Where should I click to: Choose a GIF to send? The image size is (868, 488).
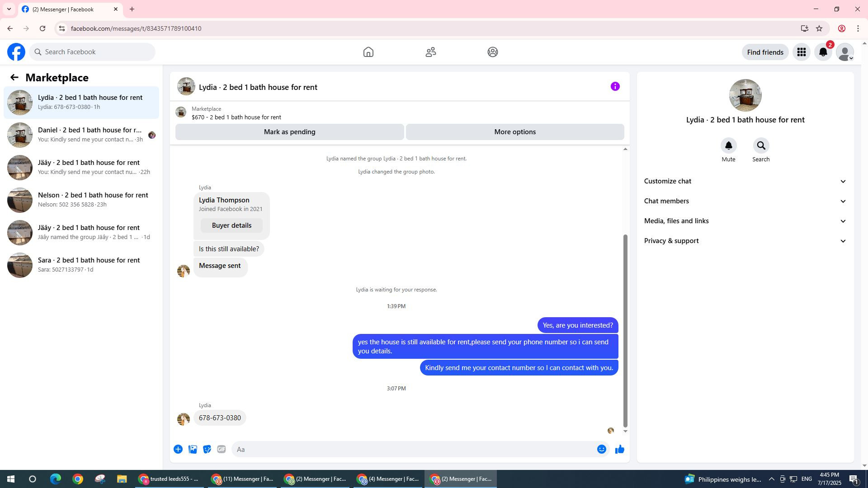(221, 449)
